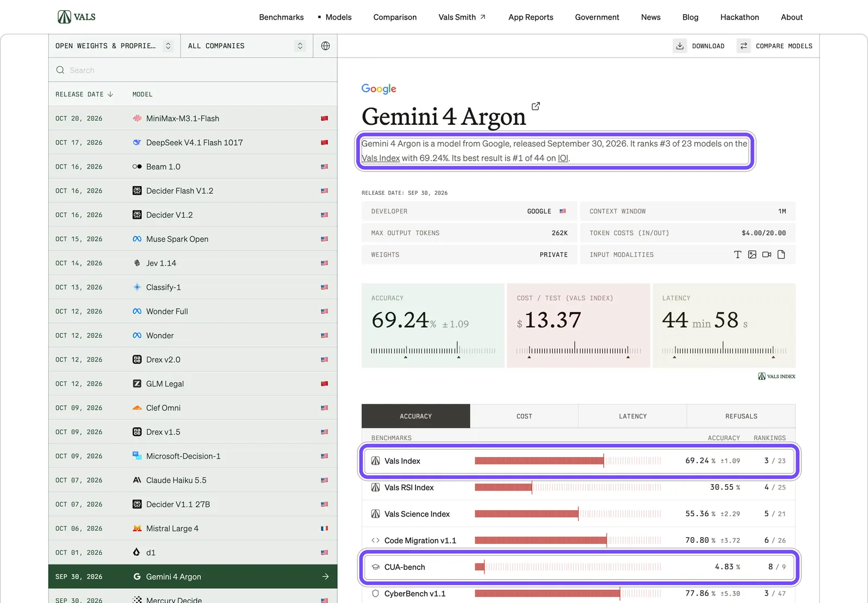Click the Mistral icon beside Mistral Large 4
868x603 pixels.
[x=137, y=529]
